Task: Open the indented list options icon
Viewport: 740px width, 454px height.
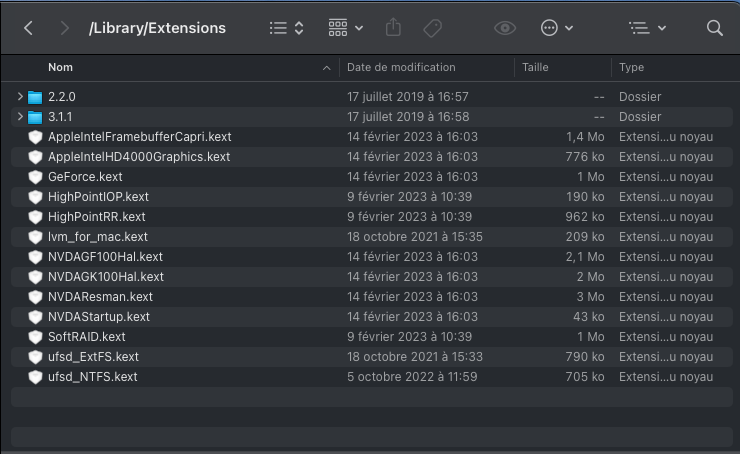Action: tap(639, 28)
